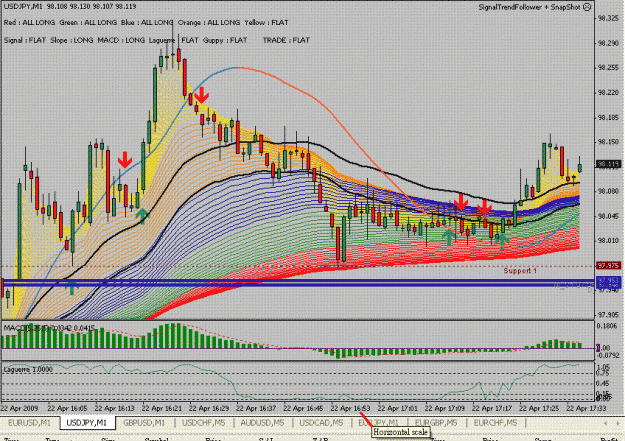Click the SignalTrendFollower + SnapShot label
This screenshot has width=625, height=441.
(529, 7)
